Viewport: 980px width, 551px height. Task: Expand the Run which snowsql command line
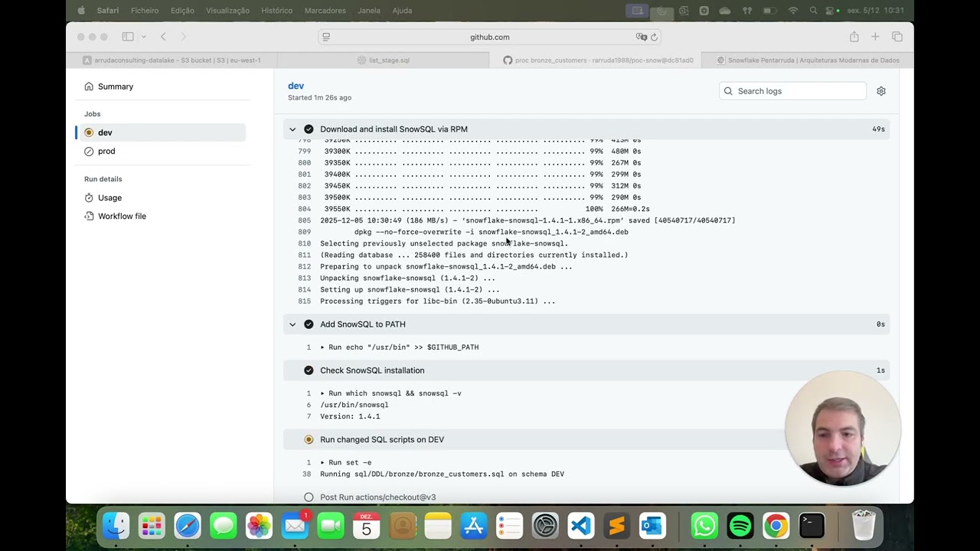(x=390, y=393)
